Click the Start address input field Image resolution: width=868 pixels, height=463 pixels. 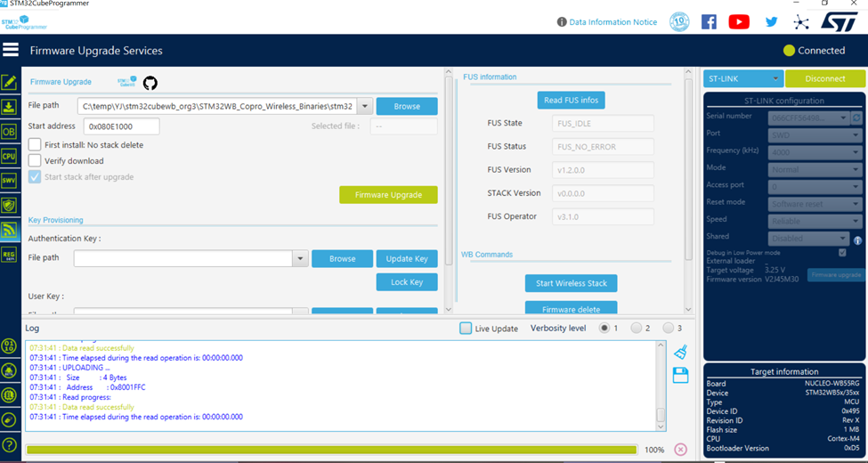point(122,126)
